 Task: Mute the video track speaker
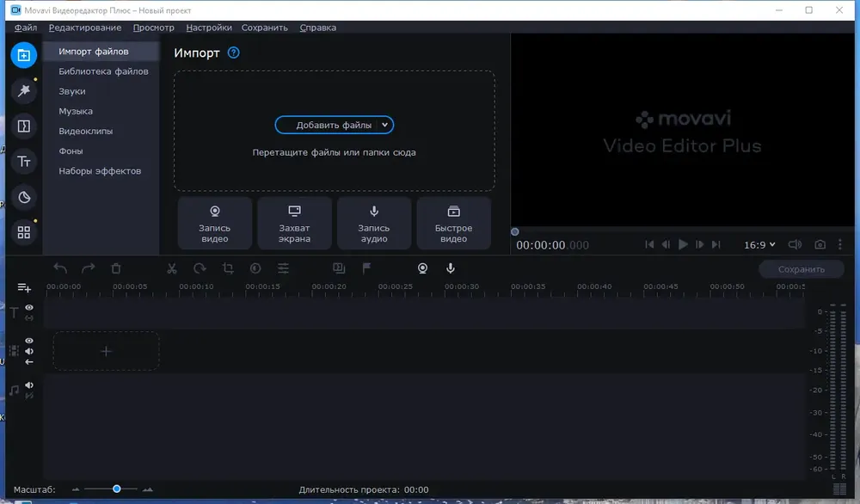[x=29, y=352]
